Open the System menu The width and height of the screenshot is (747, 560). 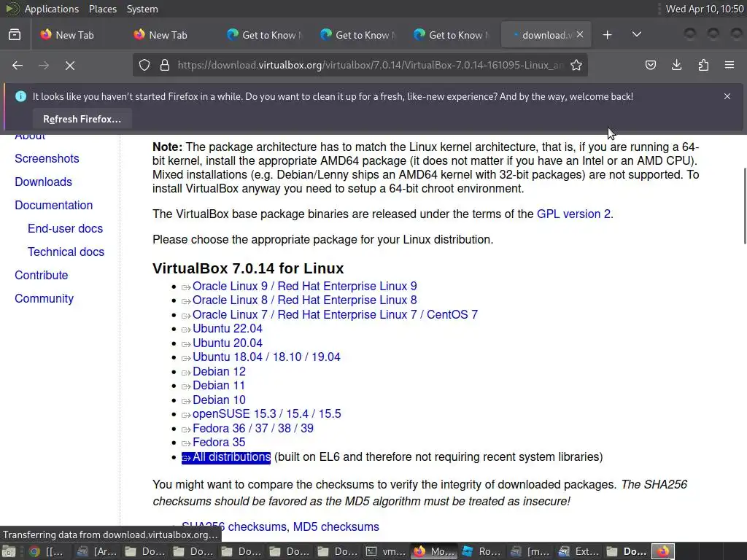tap(142, 9)
